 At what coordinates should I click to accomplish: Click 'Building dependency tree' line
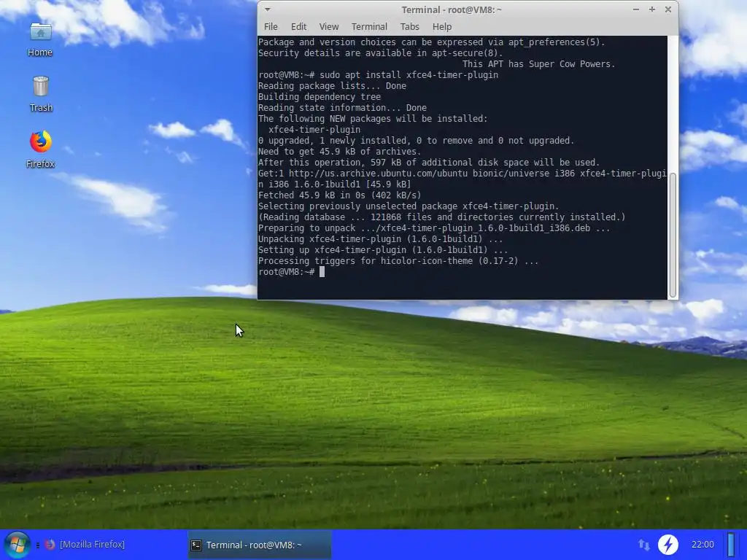(320, 97)
